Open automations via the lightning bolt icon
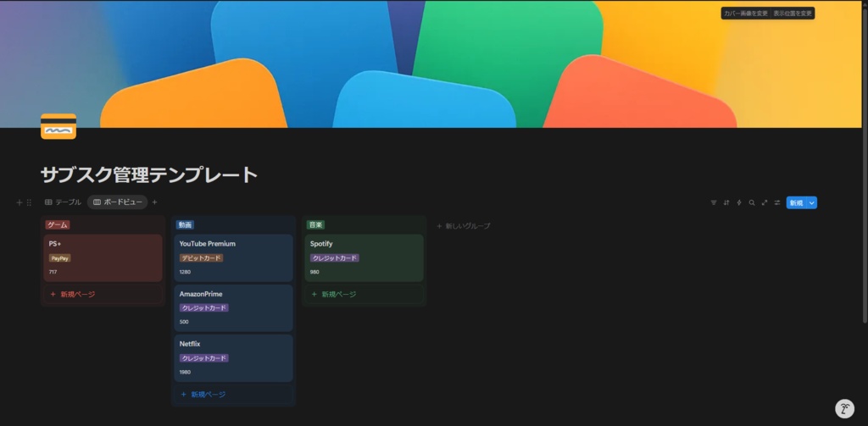 739,202
